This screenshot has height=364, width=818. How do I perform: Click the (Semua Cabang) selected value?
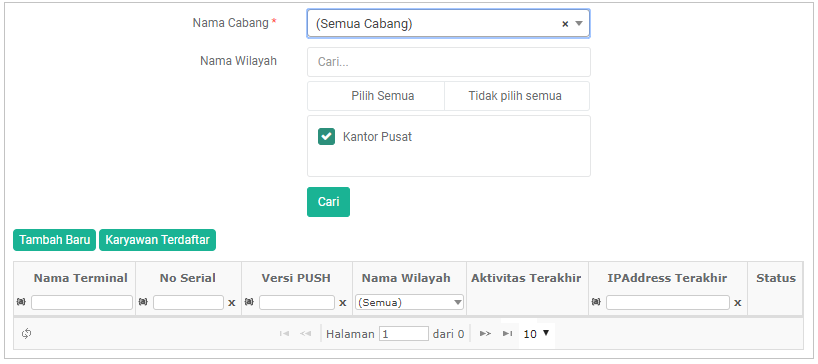[x=364, y=24]
